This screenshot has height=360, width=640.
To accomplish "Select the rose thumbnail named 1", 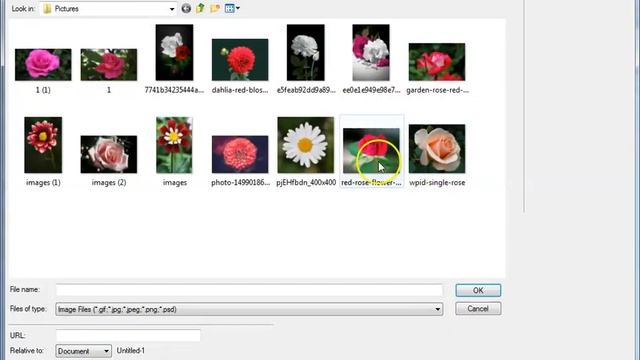I will 109,64.
